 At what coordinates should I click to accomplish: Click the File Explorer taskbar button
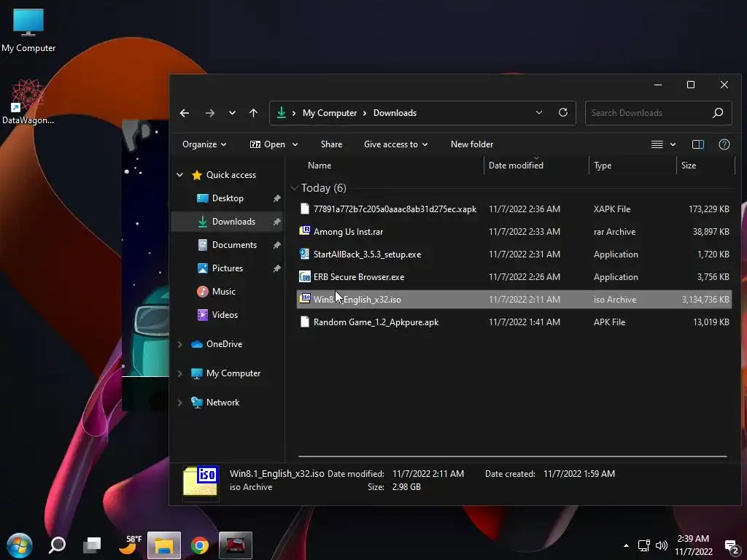pos(164,545)
